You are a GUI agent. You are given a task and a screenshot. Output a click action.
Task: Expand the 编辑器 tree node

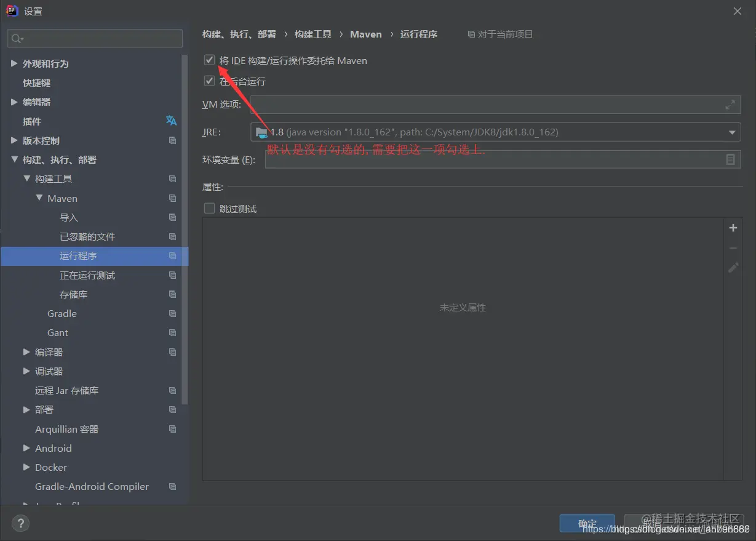(14, 102)
